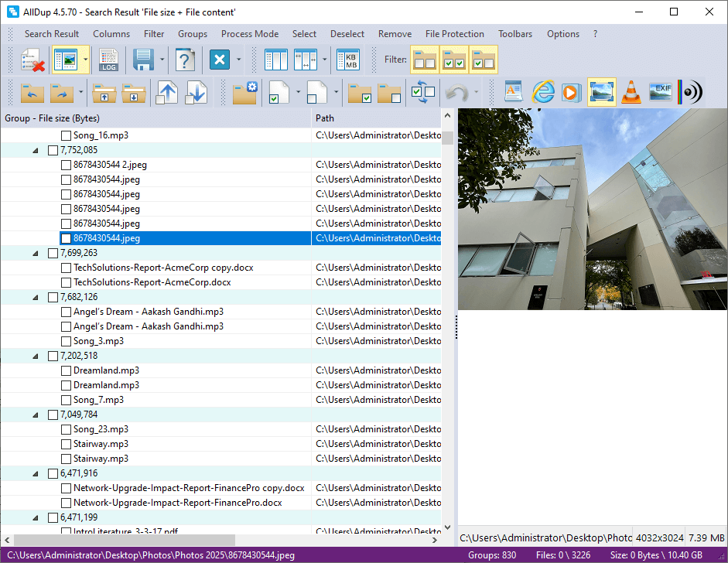
Task: Select the 7,699,263 group checkbox
Action: tap(53, 253)
